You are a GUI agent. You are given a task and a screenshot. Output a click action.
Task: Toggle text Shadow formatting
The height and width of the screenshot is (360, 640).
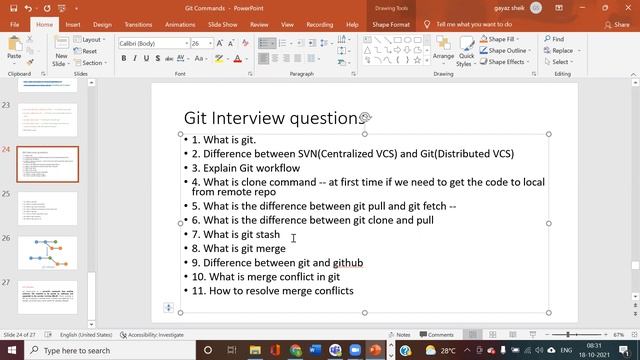coord(158,59)
